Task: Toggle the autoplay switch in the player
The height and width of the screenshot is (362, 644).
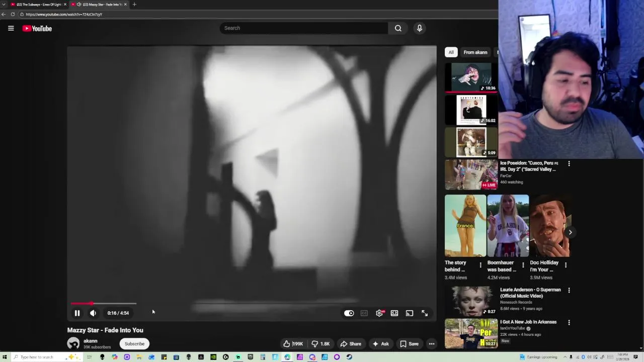Action: (x=349, y=313)
